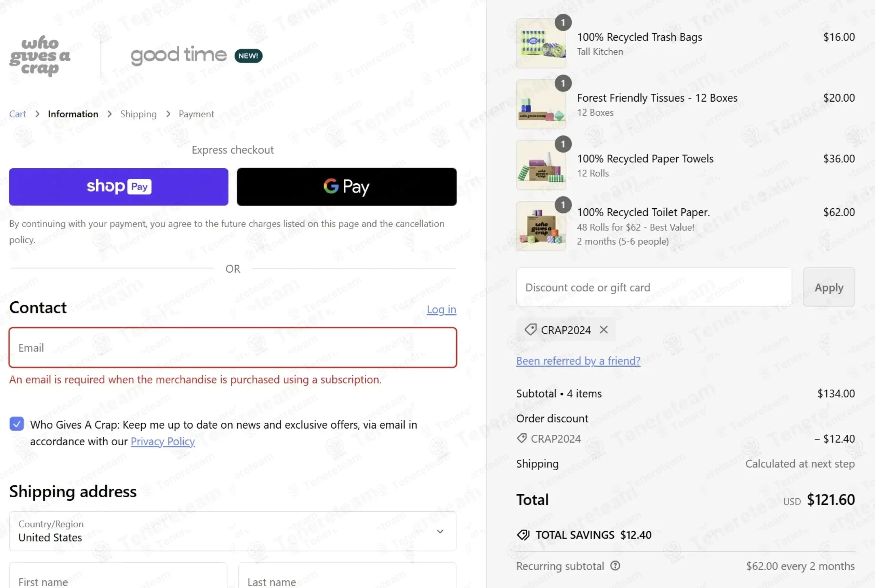Open the Recycled Trash Bags thumbnail
Screen dimensions: 875x588
pyautogui.click(x=541, y=44)
